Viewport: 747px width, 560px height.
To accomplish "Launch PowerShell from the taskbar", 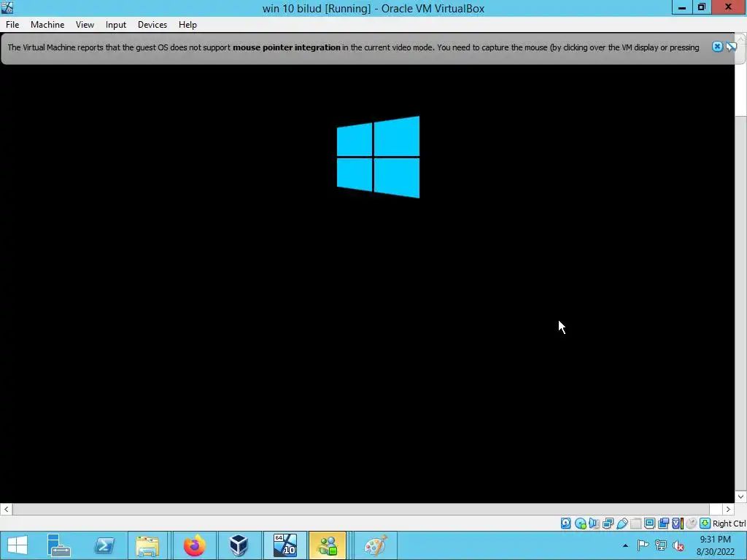I will (x=104, y=545).
